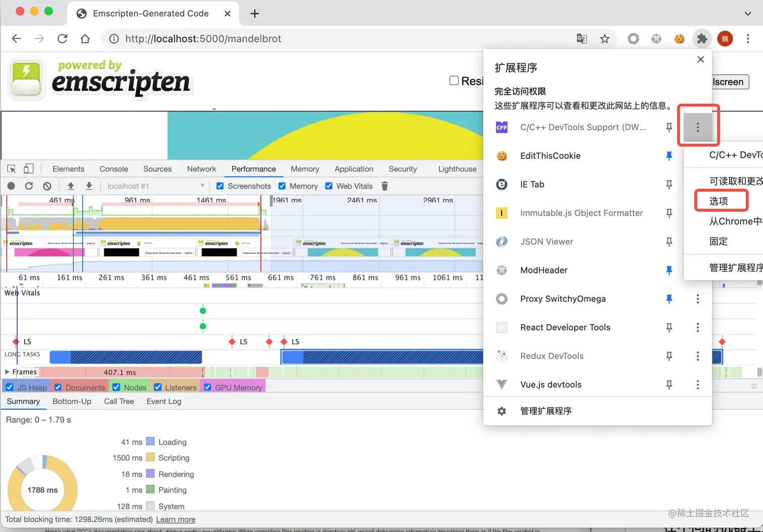
Task: Click the Loading blue legend swatch
Action: point(150,441)
